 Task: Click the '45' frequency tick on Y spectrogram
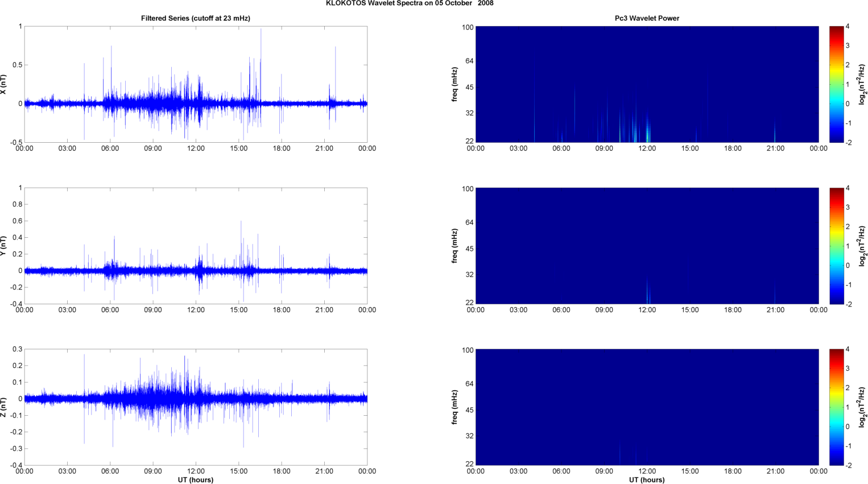[469, 249]
